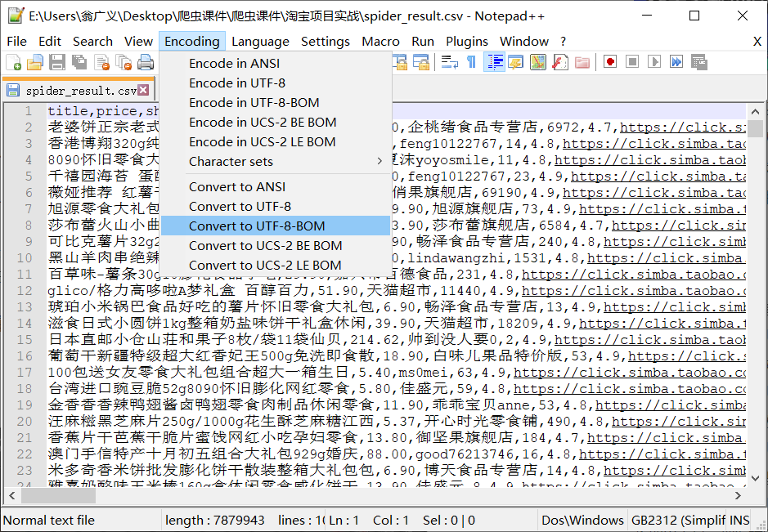The height and width of the screenshot is (532, 768).
Task: Click the X at the menu bar's right end
Action: coord(757,42)
